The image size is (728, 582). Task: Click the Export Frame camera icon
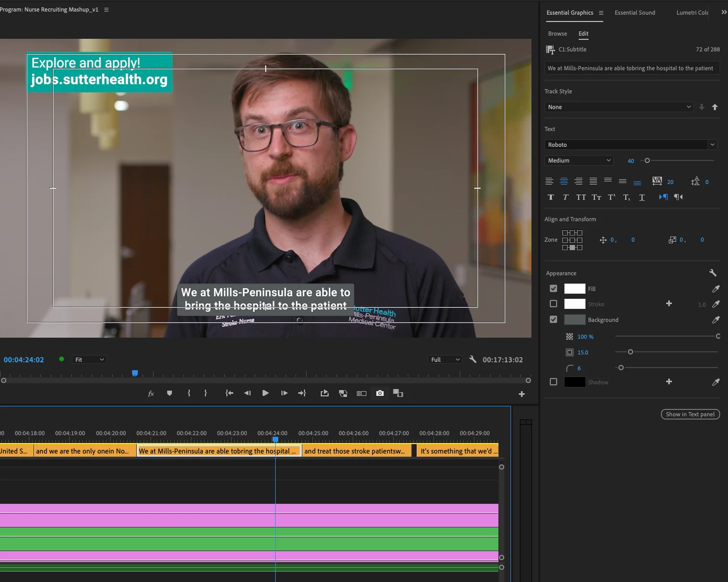click(380, 393)
